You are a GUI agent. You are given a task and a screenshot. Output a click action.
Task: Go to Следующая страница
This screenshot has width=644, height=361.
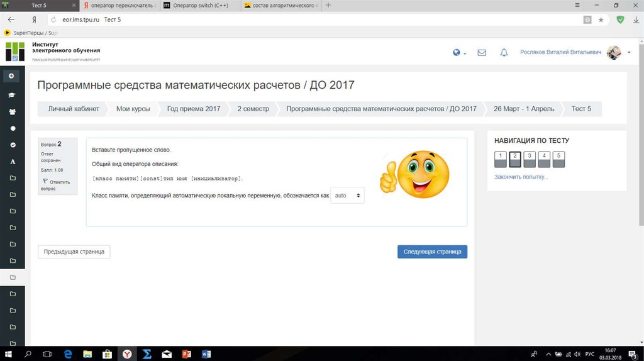click(432, 252)
